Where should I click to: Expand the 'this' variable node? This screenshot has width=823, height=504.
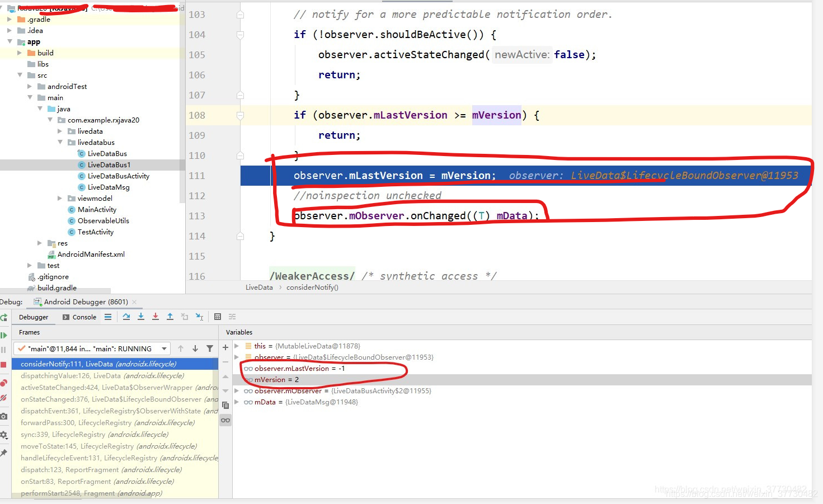pyautogui.click(x=237, y=346)
